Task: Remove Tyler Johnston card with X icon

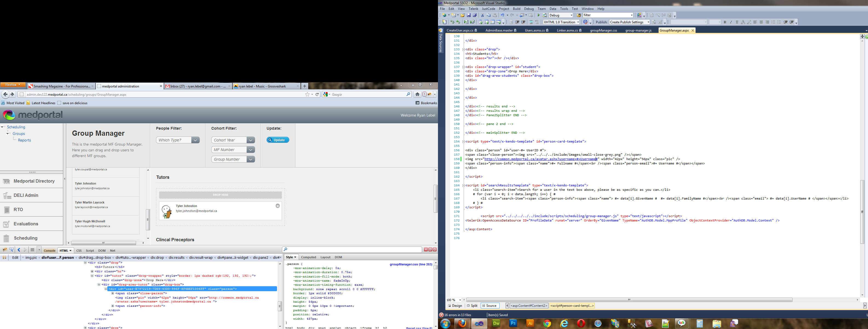Action: pyautogui.click(x=278, y=206)
